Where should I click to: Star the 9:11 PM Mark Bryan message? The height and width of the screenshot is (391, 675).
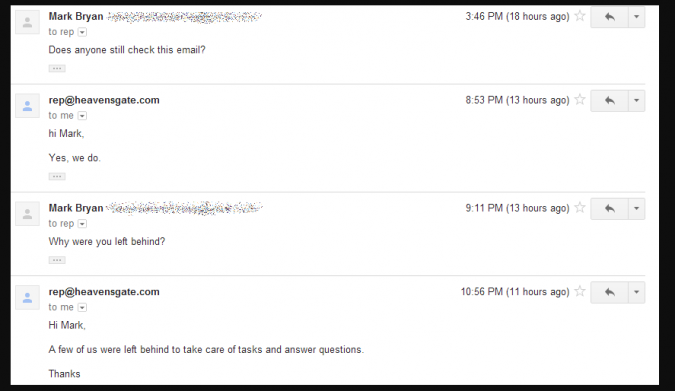pyautogui.click(x=580, y=208)
